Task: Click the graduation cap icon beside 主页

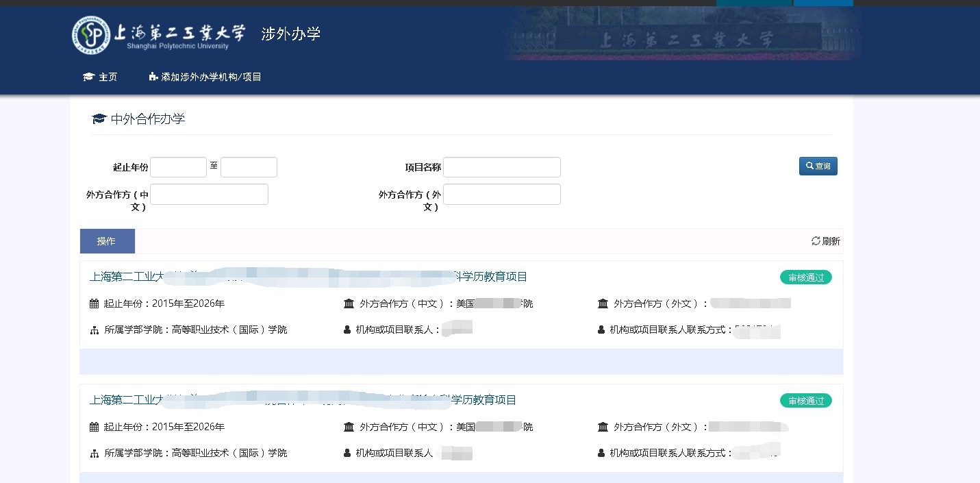Action: [x=88, y=77]
